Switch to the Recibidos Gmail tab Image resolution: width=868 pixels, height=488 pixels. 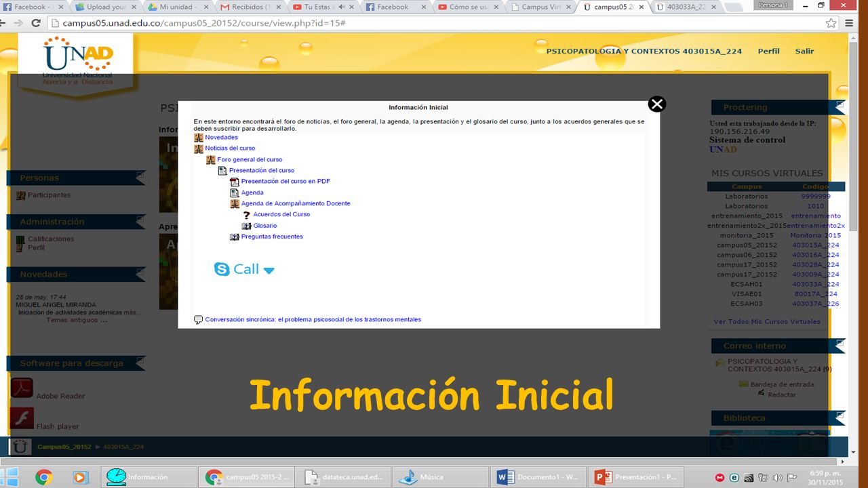click(x=250, y=7)
